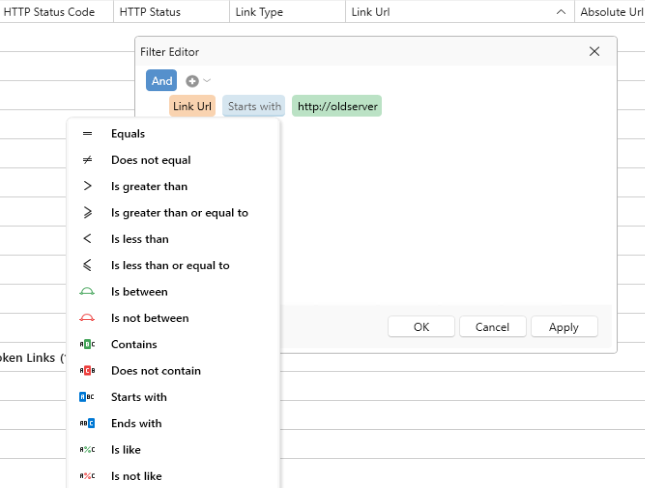Open the And group operator dropdown
The image size is (645, 488).
click(161, 81)
